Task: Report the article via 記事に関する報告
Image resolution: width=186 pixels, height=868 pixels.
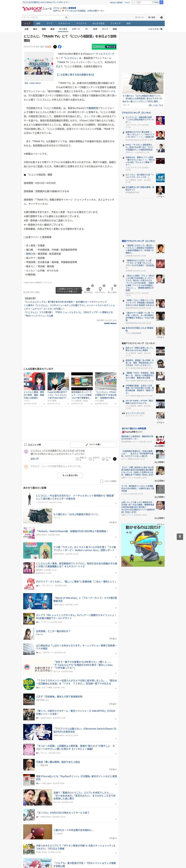Action: point(31,292)
